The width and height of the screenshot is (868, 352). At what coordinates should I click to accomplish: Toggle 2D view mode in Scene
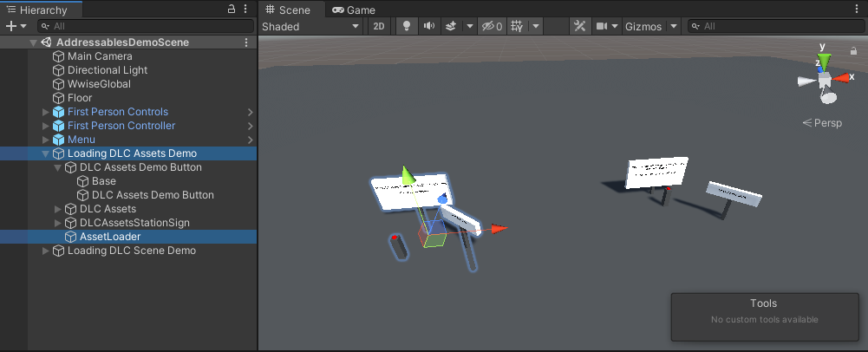pos(379,26)
